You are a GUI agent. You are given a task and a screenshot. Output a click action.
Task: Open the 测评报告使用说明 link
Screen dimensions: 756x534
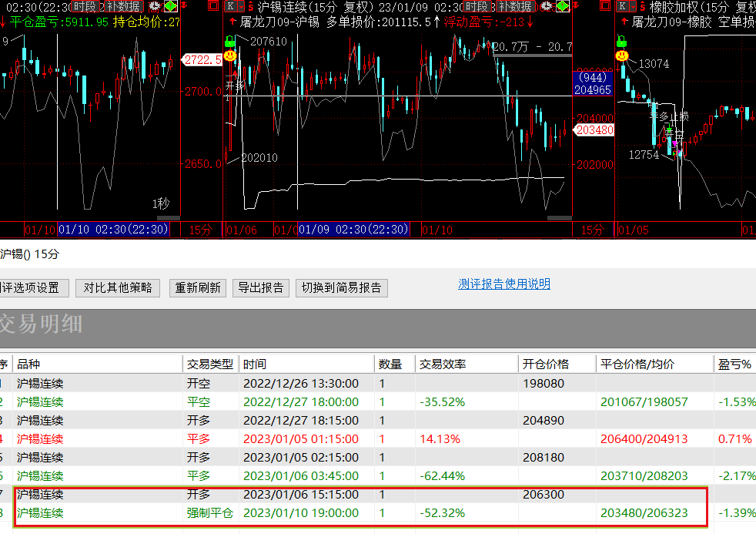pos(503,284)
